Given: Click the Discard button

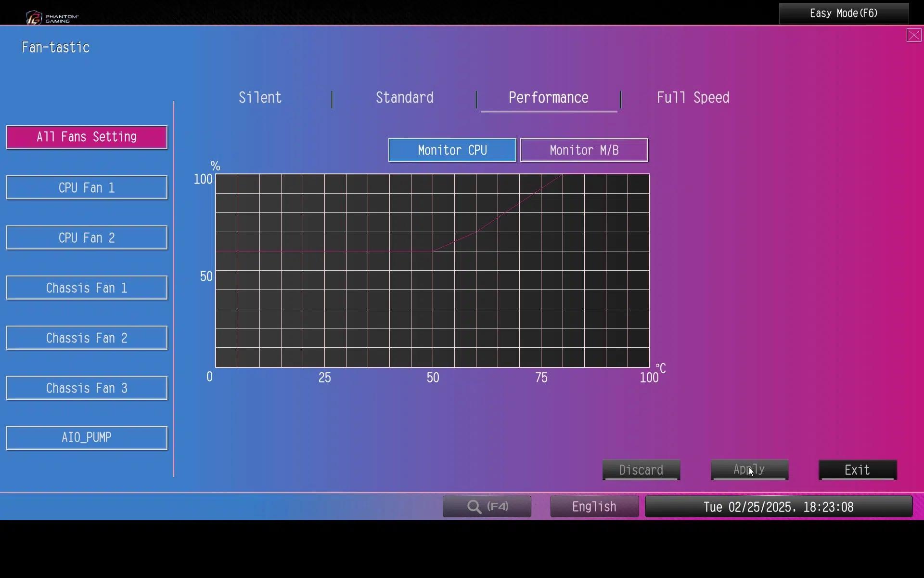Looking at the screenshot, I should tap(641, 470).
